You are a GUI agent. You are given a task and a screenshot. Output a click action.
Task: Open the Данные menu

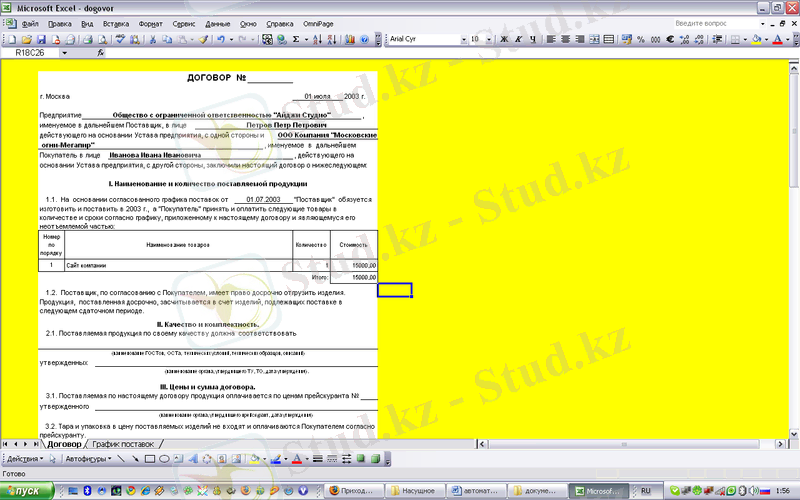click(218, 24)
